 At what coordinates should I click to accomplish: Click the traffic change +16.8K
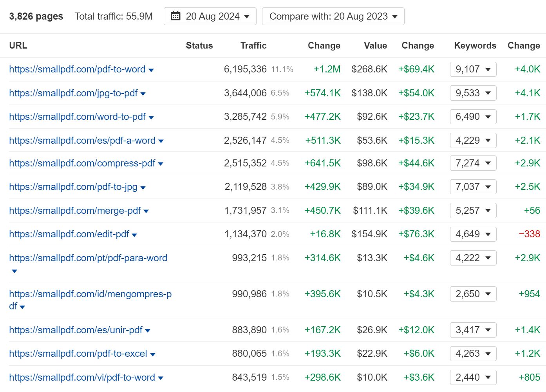point(325,234)
